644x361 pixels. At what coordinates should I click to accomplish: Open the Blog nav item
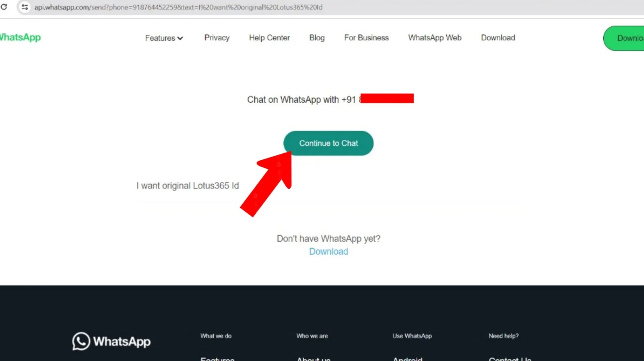click(317, 38)
